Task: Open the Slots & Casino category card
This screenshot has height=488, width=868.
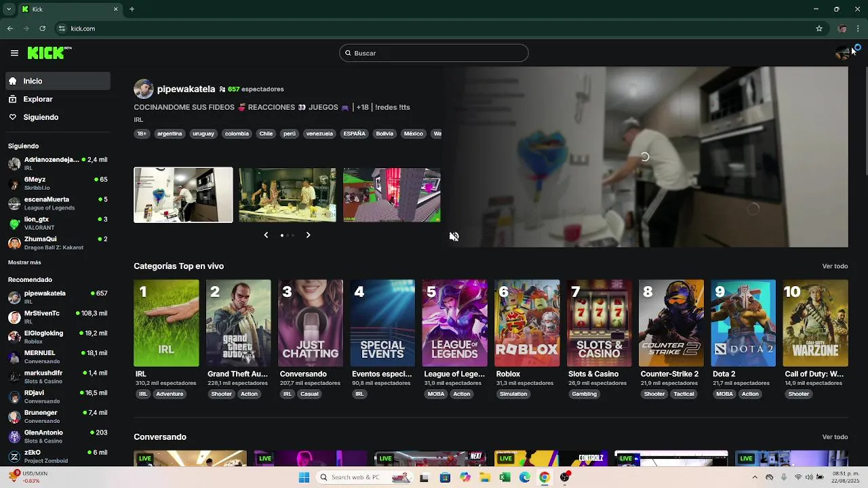Action: point(599,323)
